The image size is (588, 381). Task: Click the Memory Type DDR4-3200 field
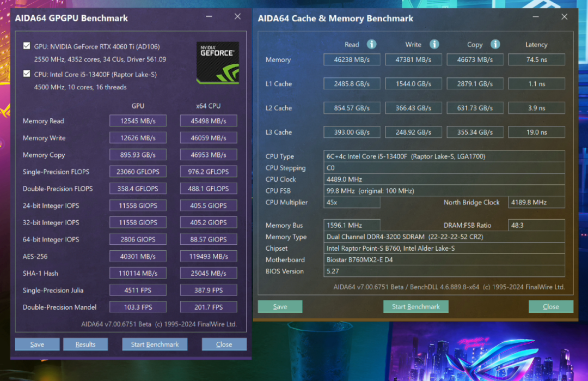[444, 237]
